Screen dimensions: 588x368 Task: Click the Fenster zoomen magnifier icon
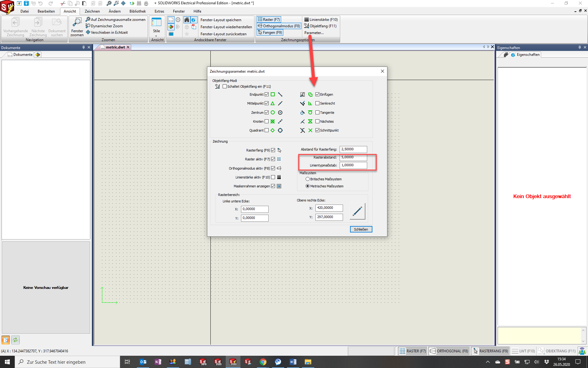[77, 22]
